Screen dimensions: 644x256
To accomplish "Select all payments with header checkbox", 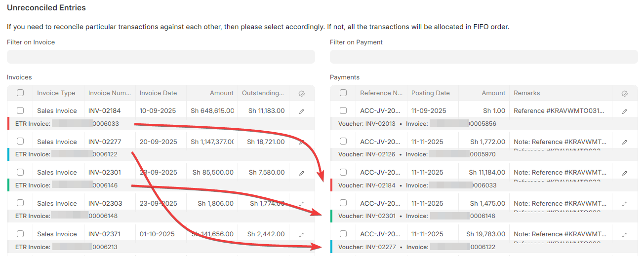I will tap(343, 93).
